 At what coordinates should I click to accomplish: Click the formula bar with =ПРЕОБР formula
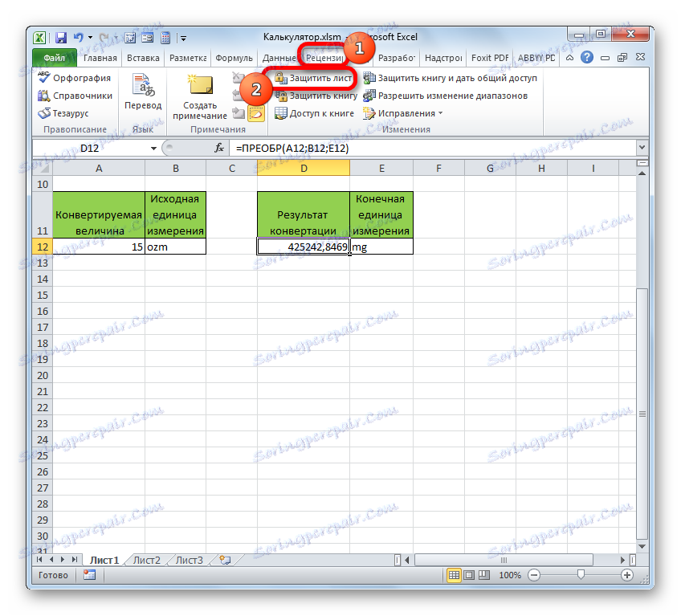(x=432, y=148)
